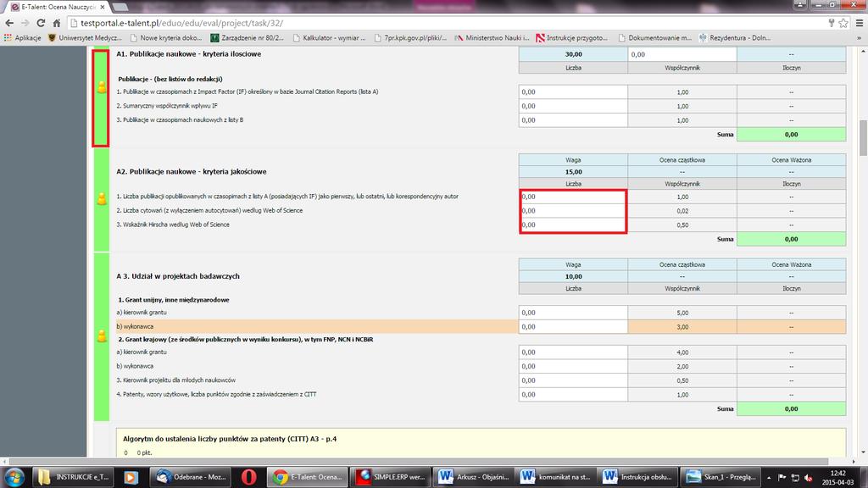Click the Liczba field for Liczba publikacji z listy A row
868x488 pixels.
tap(573, 197)
